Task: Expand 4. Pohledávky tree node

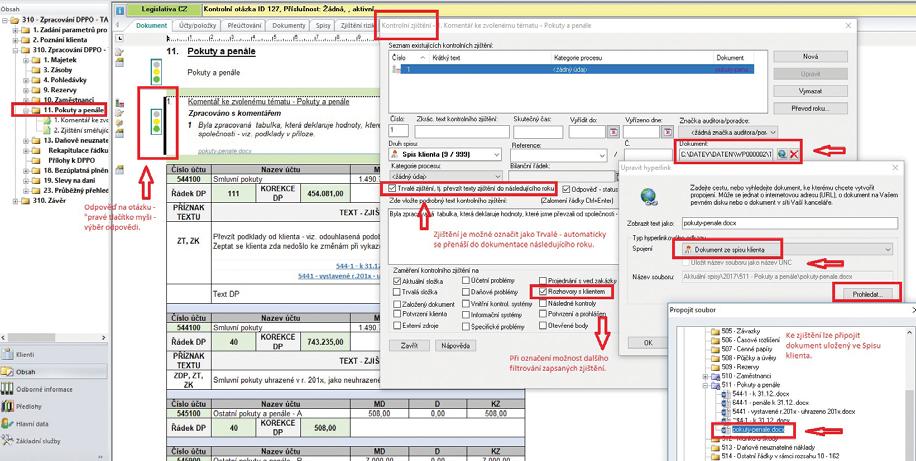Action: [26, 79]
